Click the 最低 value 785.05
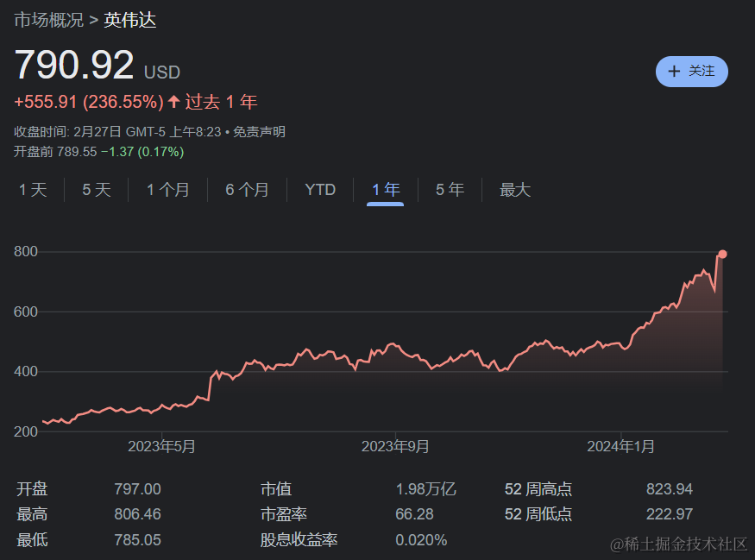 click(138, 540)
